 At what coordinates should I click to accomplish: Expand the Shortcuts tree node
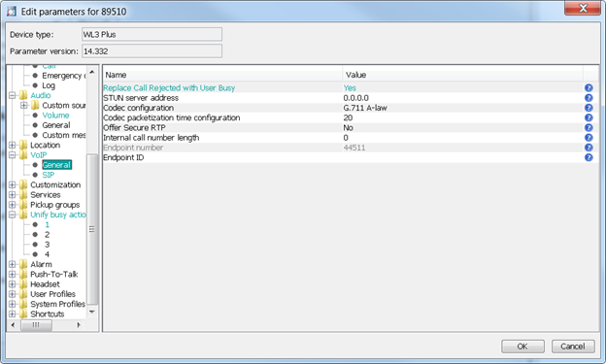[x=13, y=314]
